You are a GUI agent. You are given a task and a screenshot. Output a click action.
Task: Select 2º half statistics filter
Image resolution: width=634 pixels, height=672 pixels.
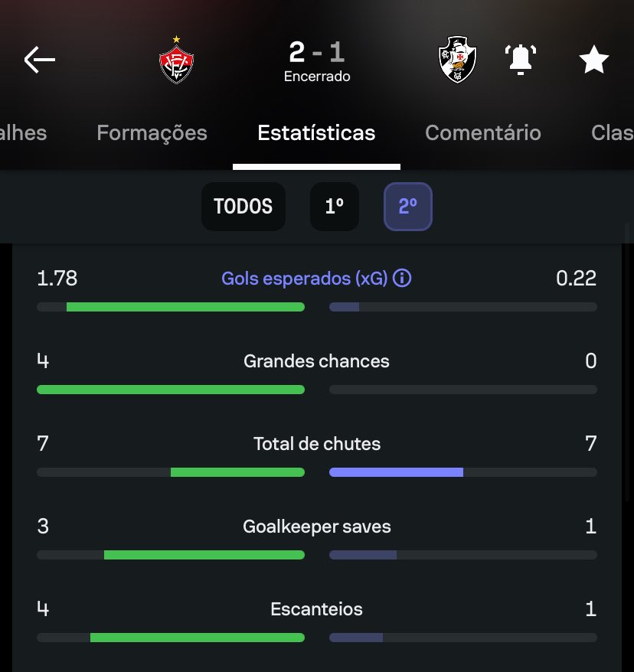click(x=407, y=207)
